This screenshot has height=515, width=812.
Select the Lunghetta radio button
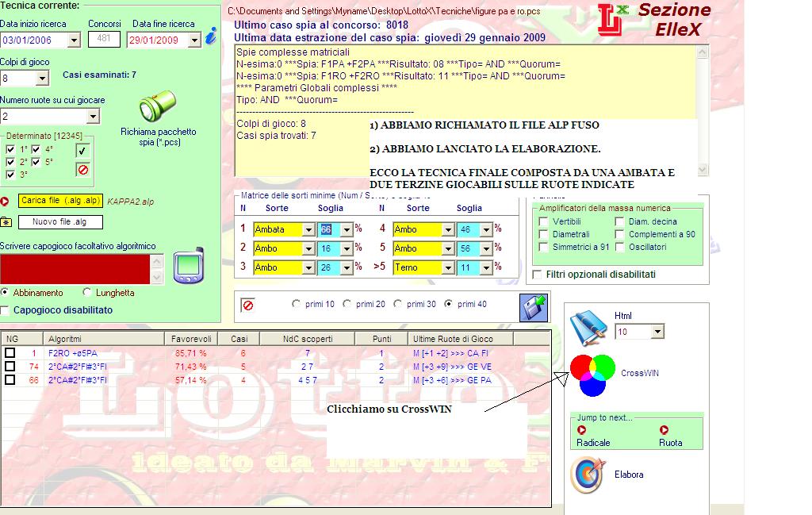click(x=87, y=293)
